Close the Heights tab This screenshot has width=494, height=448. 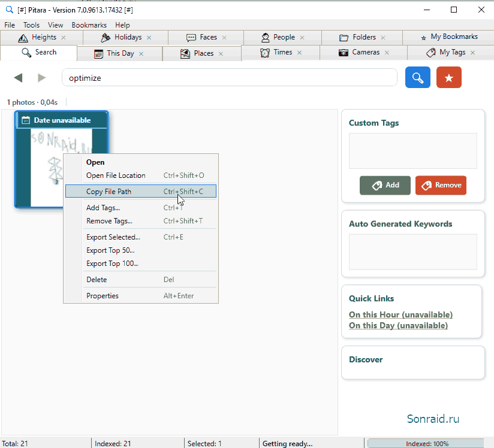[x=64, y=38]
